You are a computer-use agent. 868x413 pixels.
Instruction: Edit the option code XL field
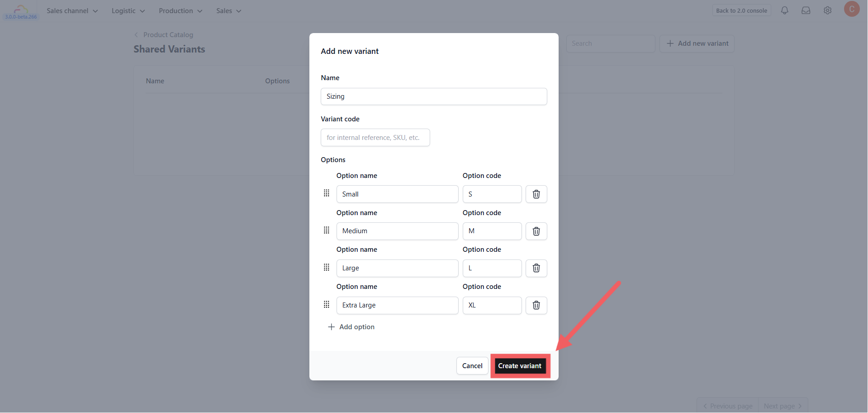coord(492,305)
